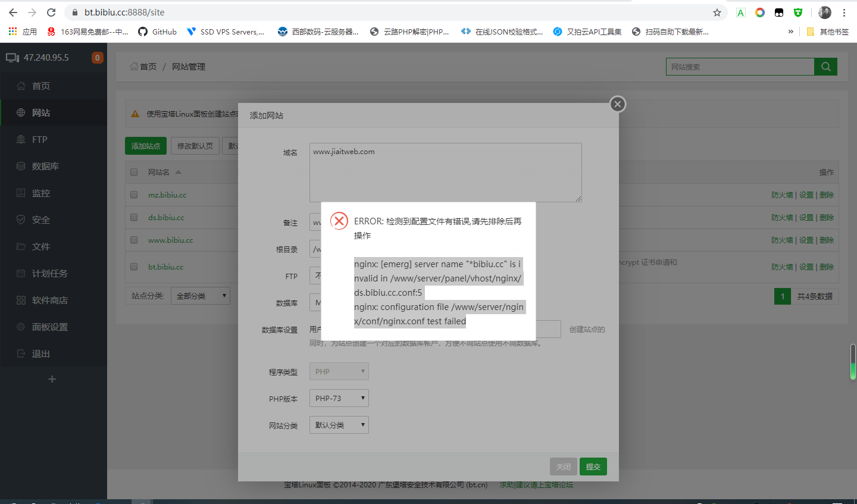Viewport: 857px width, 504px height.
Task: Open the 计划任务 cron tasks icon
Action: (x=21, y=273)
